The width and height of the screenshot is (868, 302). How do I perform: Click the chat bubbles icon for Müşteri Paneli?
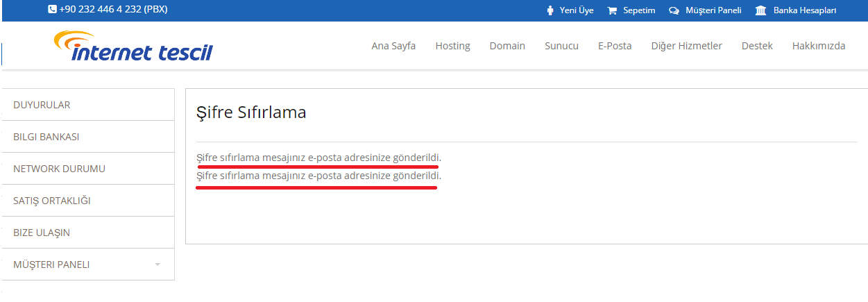(674, 10)
